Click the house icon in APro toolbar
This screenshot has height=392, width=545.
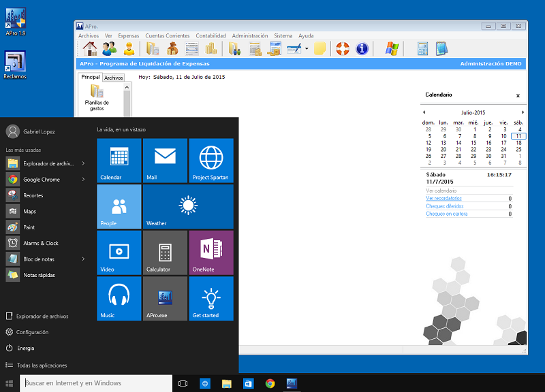pos(90,48)
